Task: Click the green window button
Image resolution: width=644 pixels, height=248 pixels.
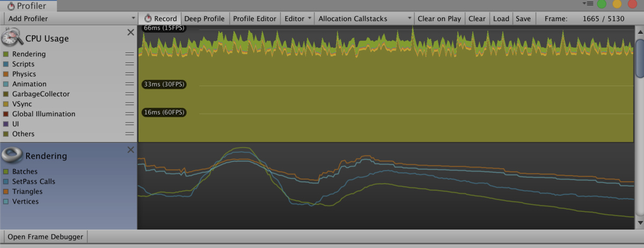Action: point(602,4)
